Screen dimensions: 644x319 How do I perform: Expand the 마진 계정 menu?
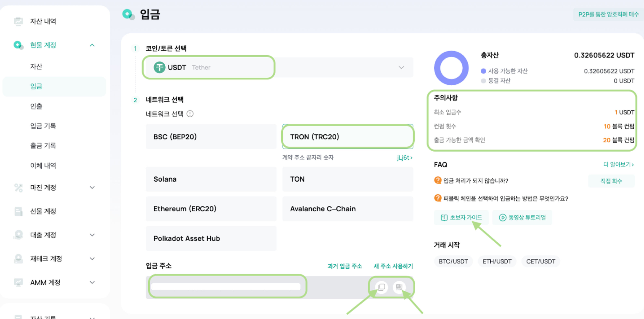92,187
